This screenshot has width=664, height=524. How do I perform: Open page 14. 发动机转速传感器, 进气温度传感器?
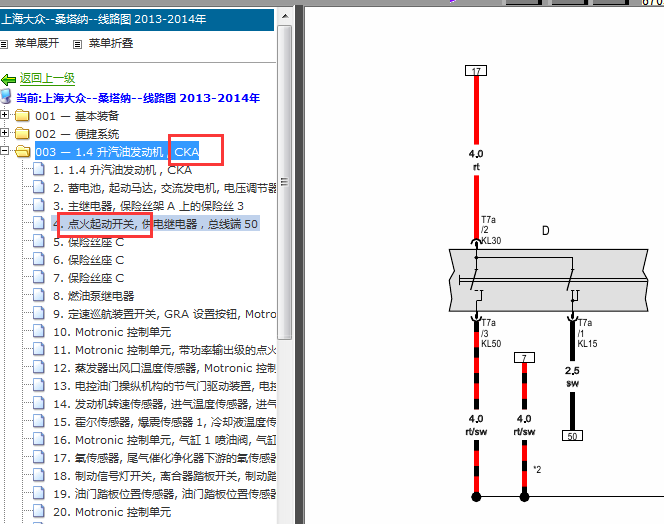[x=164, y=404]
